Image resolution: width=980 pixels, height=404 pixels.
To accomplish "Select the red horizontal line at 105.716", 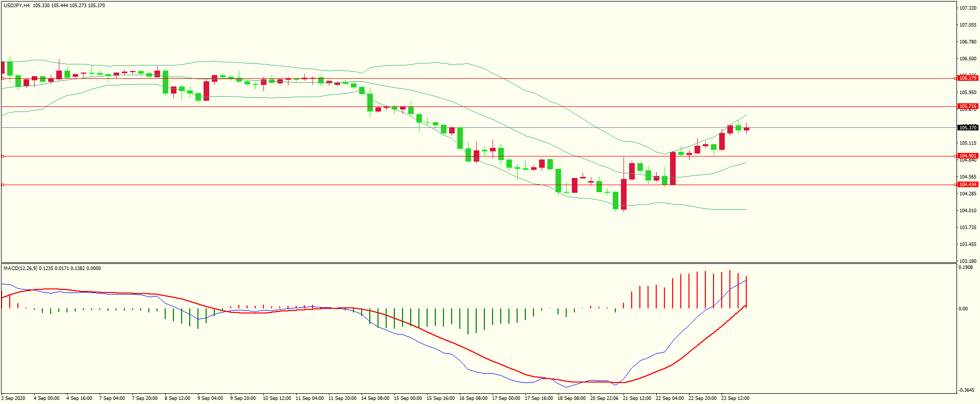I will coord(479,107).
